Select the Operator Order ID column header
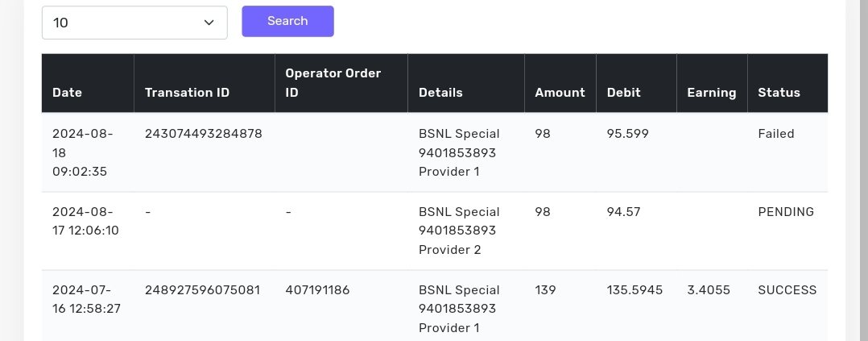Image resolution: width=868 pixels, height=341 pixels. pos(333,83)
